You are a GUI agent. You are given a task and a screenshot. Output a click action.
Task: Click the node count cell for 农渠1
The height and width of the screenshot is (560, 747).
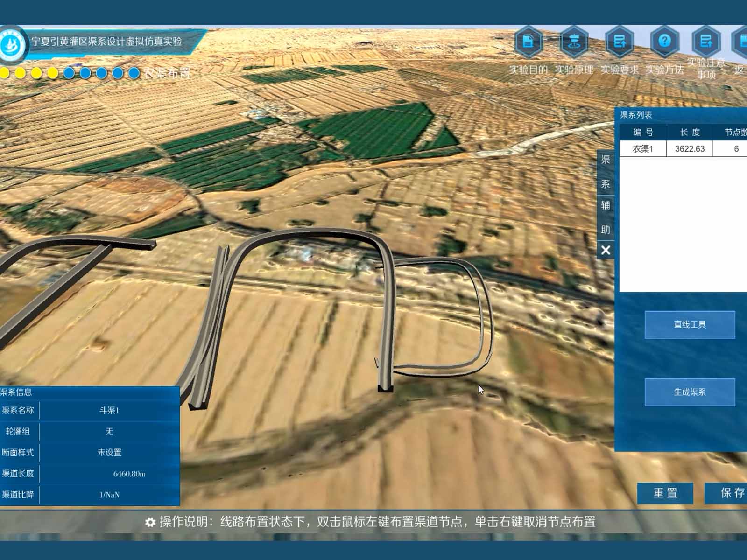click(730, 149)
